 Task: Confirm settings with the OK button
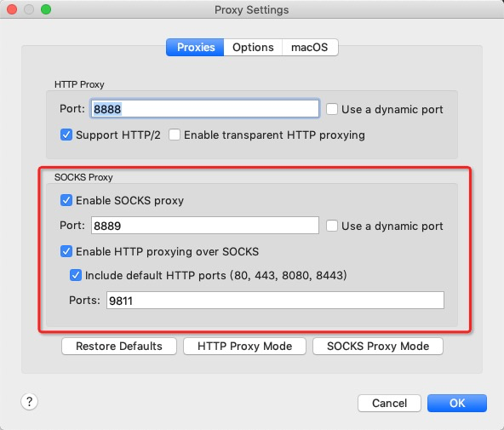[457, 403]
